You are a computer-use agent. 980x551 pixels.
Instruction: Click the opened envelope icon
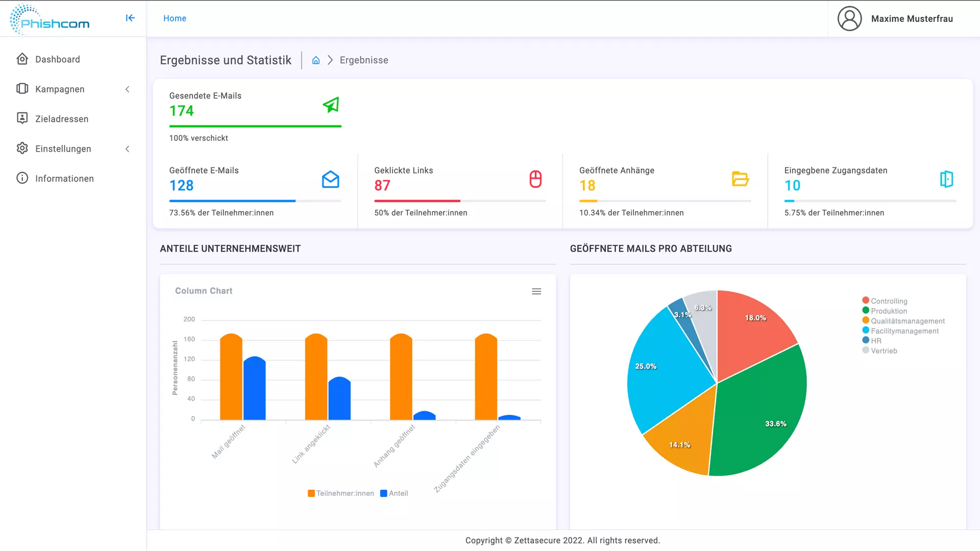(x=331, y=179)
